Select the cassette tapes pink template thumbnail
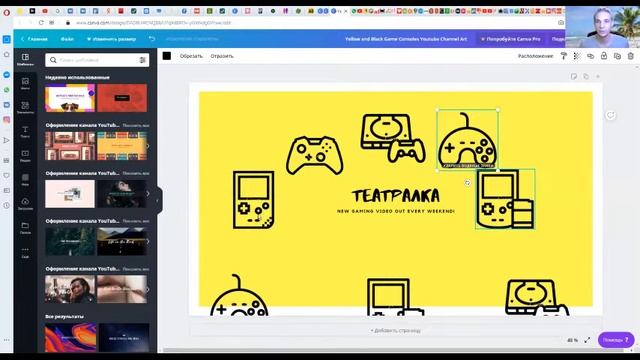The image size is (640, 360). pos(70,146)
